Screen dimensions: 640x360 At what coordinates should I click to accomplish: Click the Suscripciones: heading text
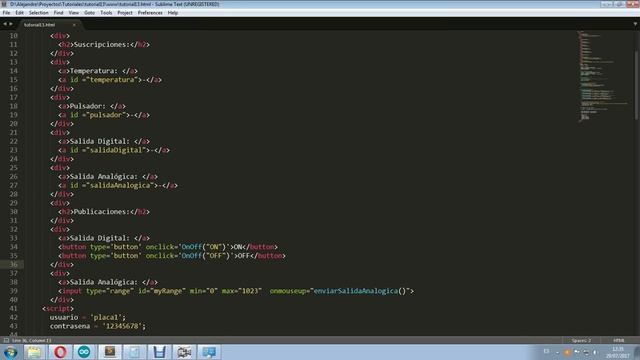pos(102,44)
